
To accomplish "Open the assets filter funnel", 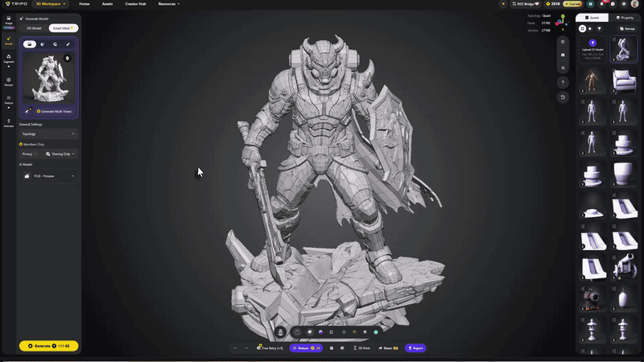I will point(599,29).
